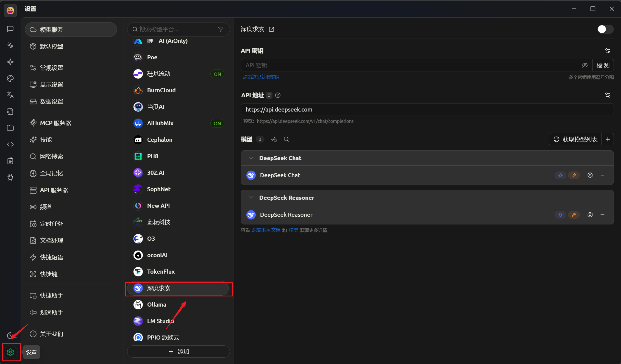Open API key settings sliders icon
This screenshot has height=364, width=621.
[608, 51]
